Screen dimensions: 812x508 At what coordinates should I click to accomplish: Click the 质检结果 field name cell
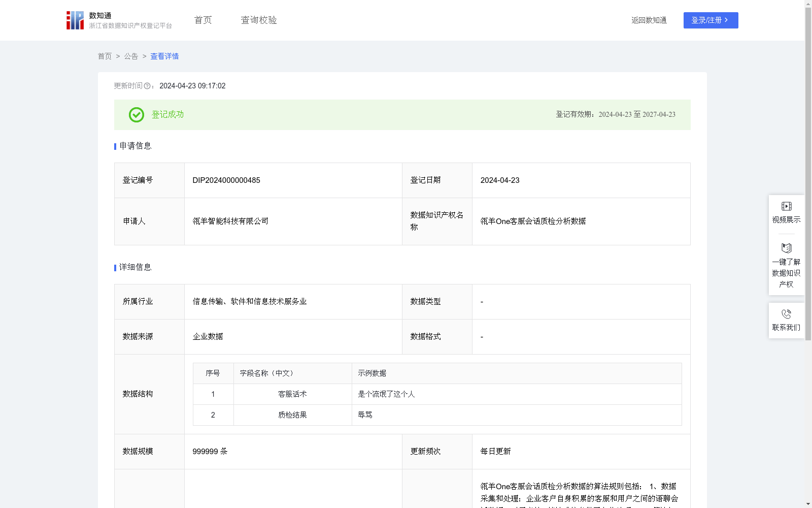(x=292, y=415)
